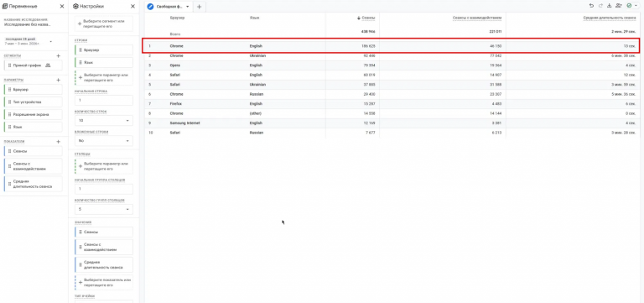644x303 pixels.
Task: Select Средняя длительность сеанса chip under Показатели
Action: pos(34,184)
